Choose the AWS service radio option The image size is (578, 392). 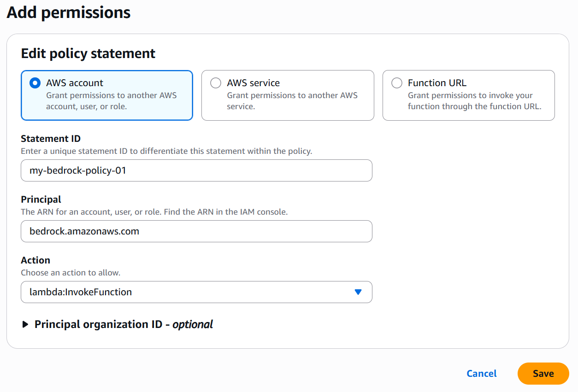216,83
